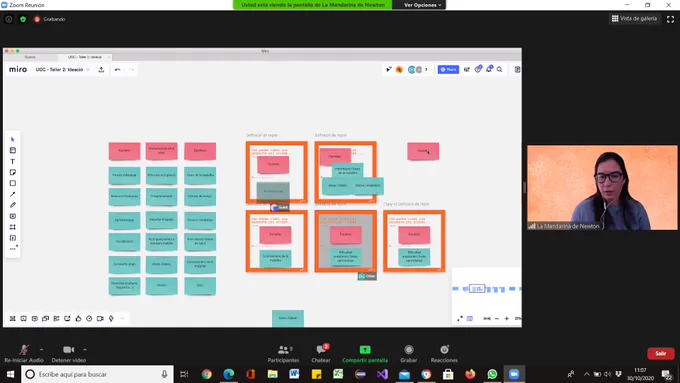Viewport: 680px width, 383px height.
Task: Select the Pen drawing tool in Miro
Action: click(12, 205)
